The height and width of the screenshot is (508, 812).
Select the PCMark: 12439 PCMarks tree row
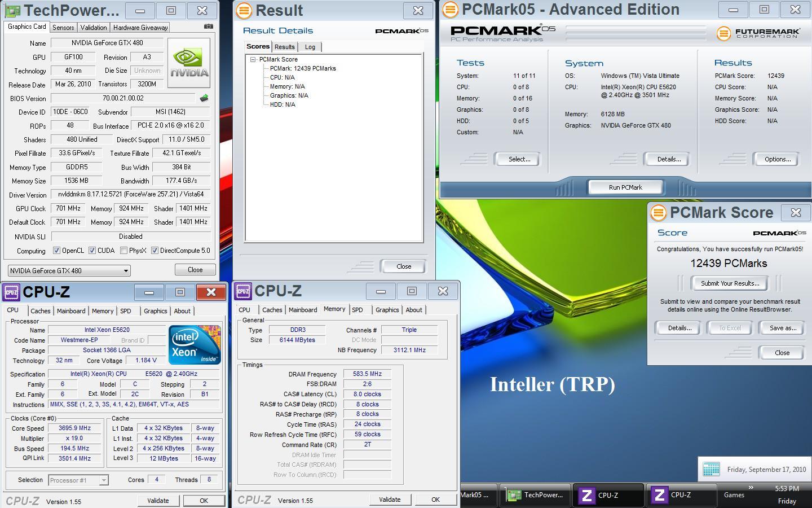coord(303,68)
